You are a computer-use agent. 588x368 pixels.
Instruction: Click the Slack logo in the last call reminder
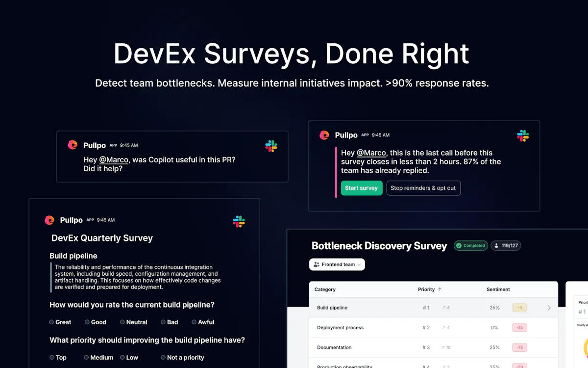pyautogui.click(x=523, y=135)
